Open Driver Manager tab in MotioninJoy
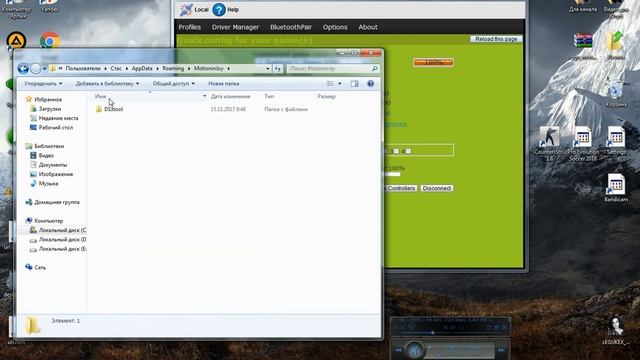This screenshot has height=360, width=640. [236, 27]
